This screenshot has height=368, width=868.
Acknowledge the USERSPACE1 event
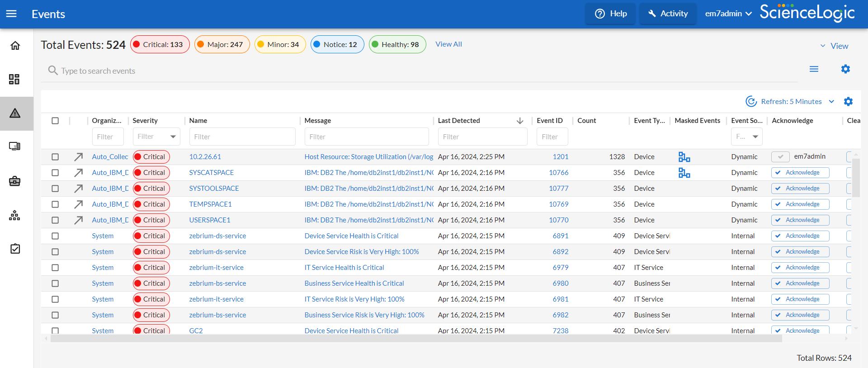tap(800, 220)
